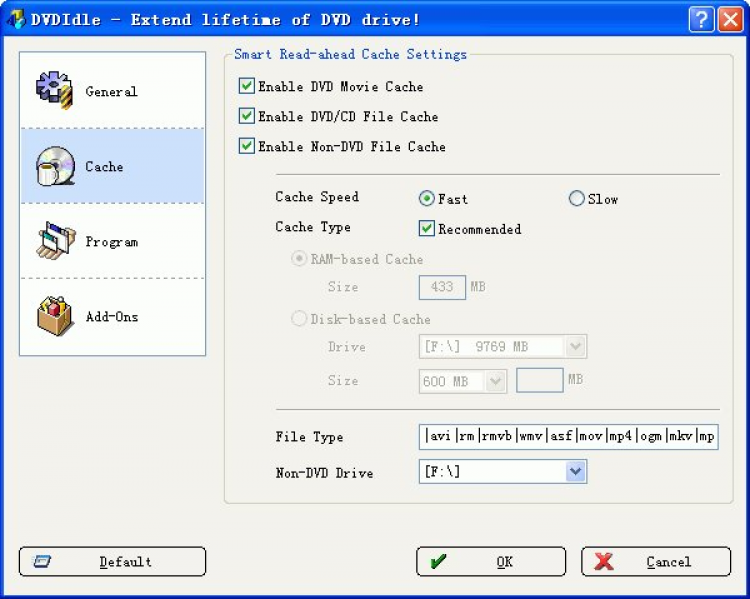Open the disk cache Drive dropdown
Screen dimensions: 750x599
click(575, 346)
